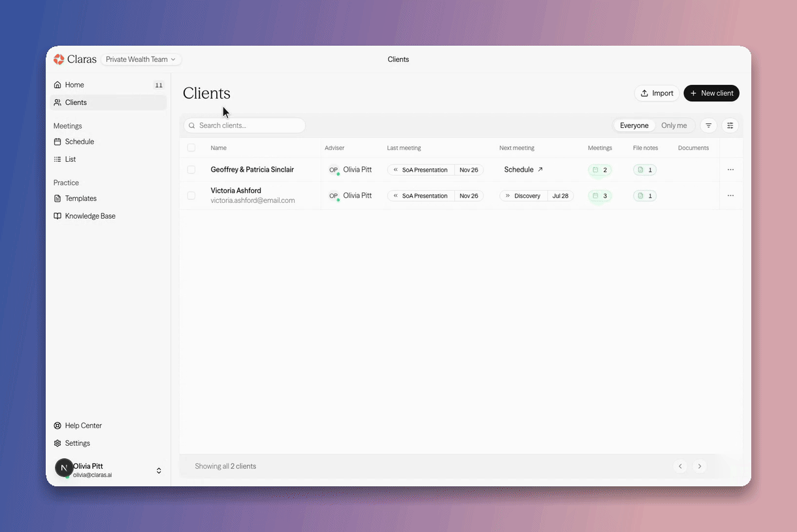Click the New client button
The height and width of the screenshot is (532, 797).
[x=711, y=93]
